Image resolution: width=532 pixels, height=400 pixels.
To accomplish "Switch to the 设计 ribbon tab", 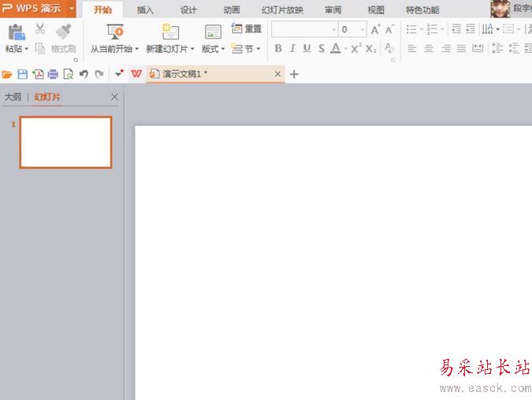I will 188,9.
